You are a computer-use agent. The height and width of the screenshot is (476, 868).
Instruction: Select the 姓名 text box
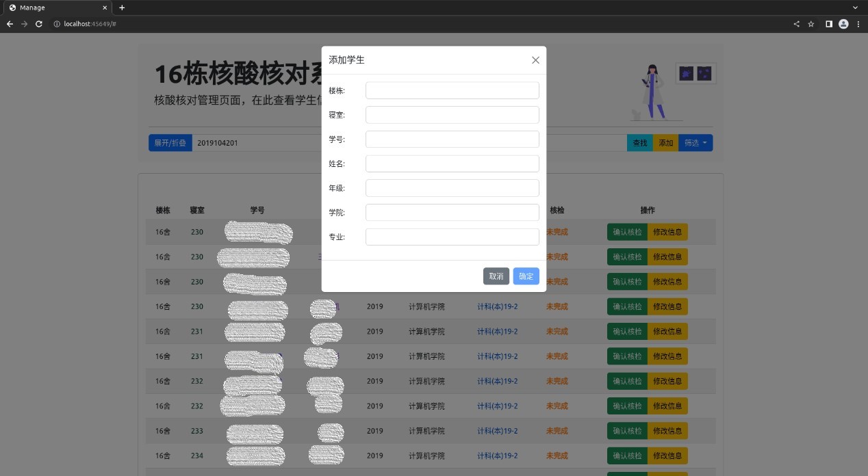[452, 164]
